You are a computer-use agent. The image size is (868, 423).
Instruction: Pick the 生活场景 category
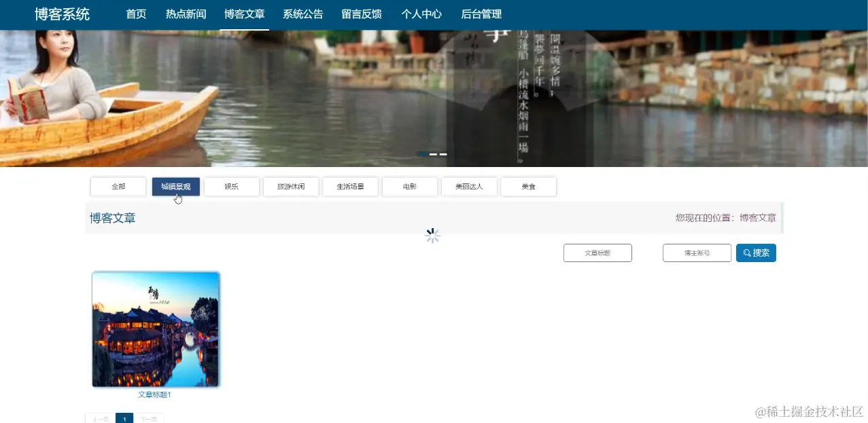[350, 186]
